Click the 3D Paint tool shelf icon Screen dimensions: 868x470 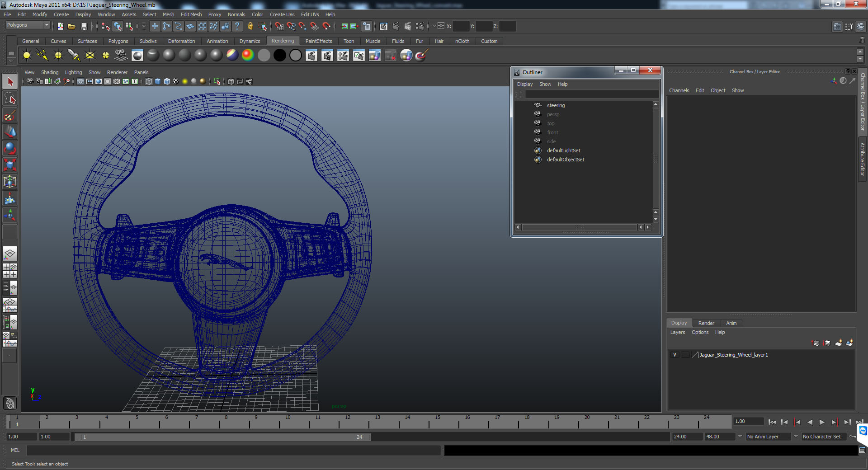pyautogui.click(x=422, y=56)
